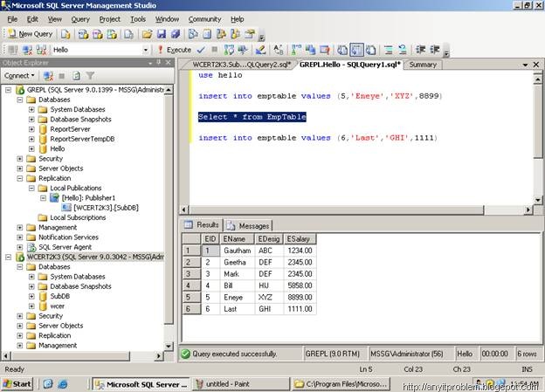Image resolution: width=545 pixels, height=392 pixels.
Task: Click Specify Values for Template Parameters icon
Action: (279, 50)
